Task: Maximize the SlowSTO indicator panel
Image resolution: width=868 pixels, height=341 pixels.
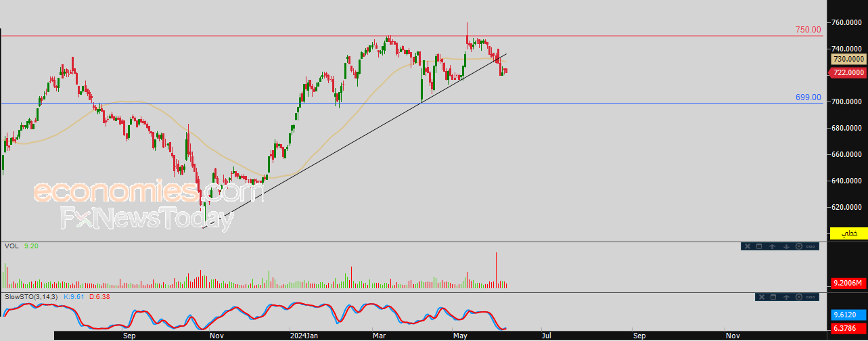Action: coord(773,297)
